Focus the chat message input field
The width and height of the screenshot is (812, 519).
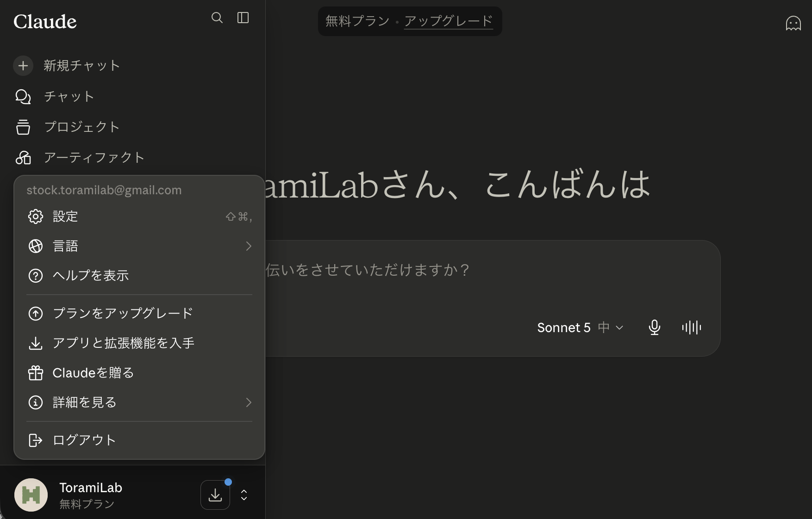493,270
